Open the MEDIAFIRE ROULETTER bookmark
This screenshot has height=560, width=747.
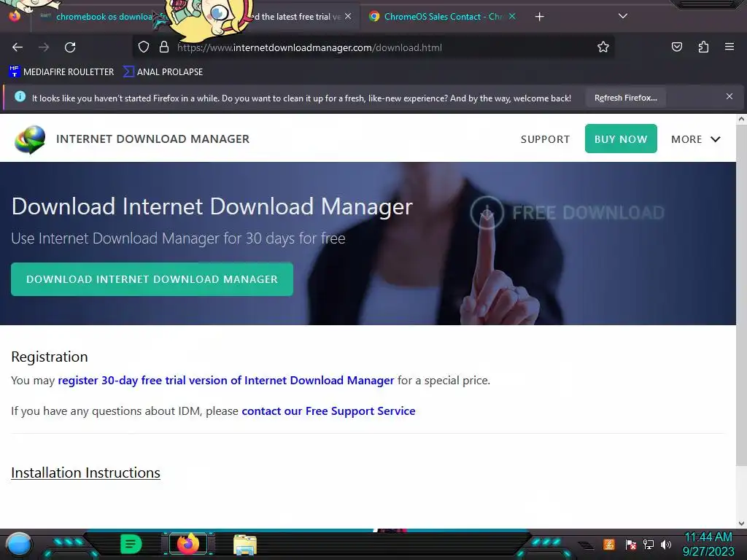[61, 72]
